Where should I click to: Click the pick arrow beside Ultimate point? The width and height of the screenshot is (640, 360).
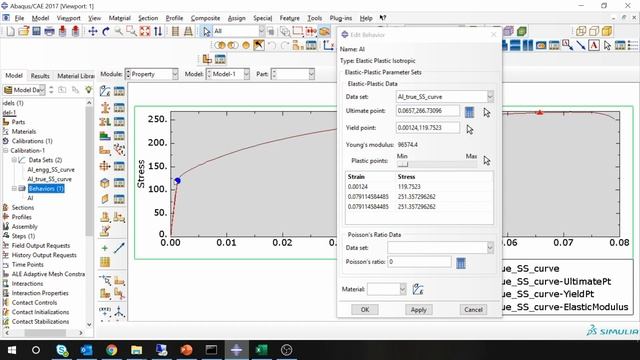coord(487,112)
